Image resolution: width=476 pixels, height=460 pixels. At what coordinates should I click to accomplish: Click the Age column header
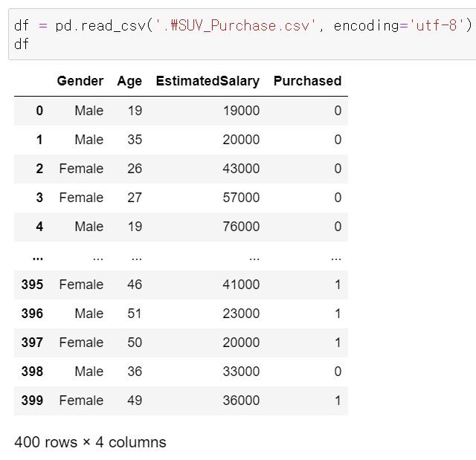[x=129, y=81]
